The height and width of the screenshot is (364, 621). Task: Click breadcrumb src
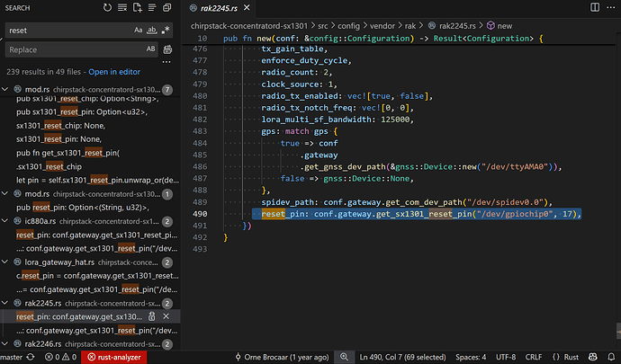323,26
